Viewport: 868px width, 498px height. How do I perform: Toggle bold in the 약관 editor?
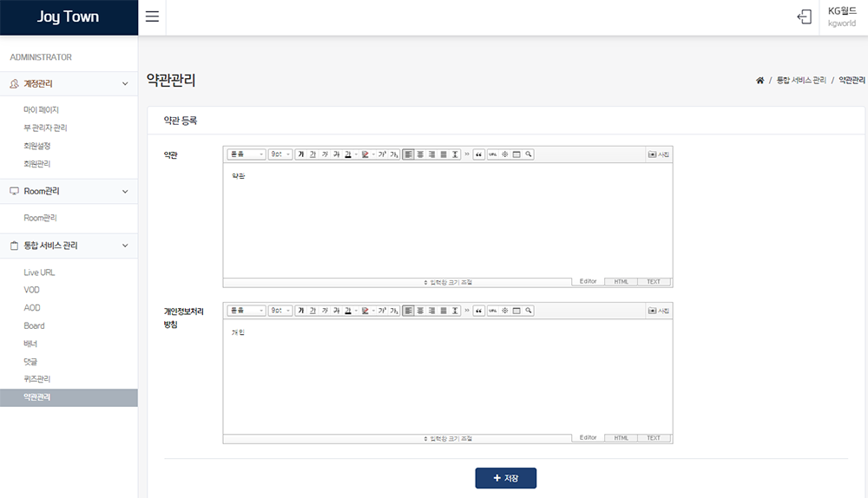[301, 154]
